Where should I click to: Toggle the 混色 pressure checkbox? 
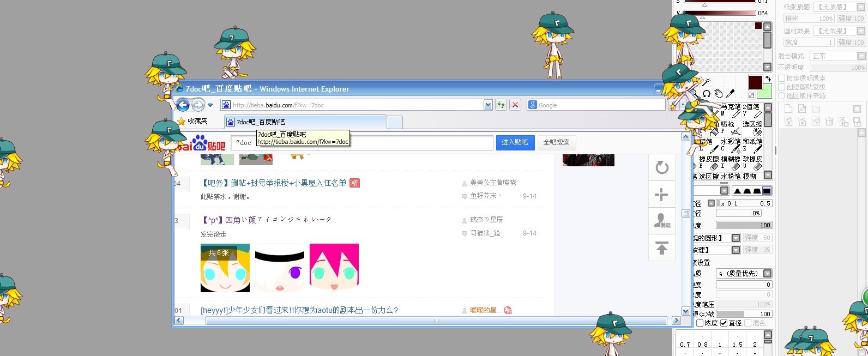(x=748, y=323)
